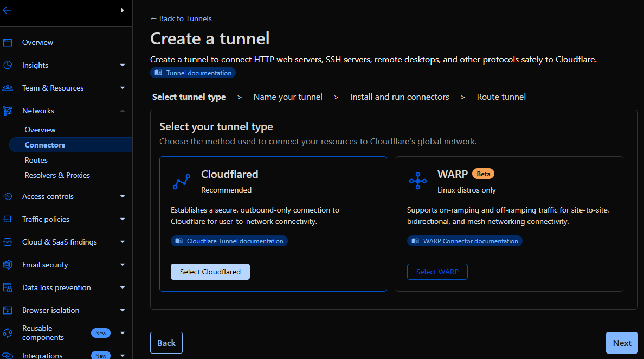Expand the Team & Resources section
Screen dimensions: 644x359
(x=123, y=88)
